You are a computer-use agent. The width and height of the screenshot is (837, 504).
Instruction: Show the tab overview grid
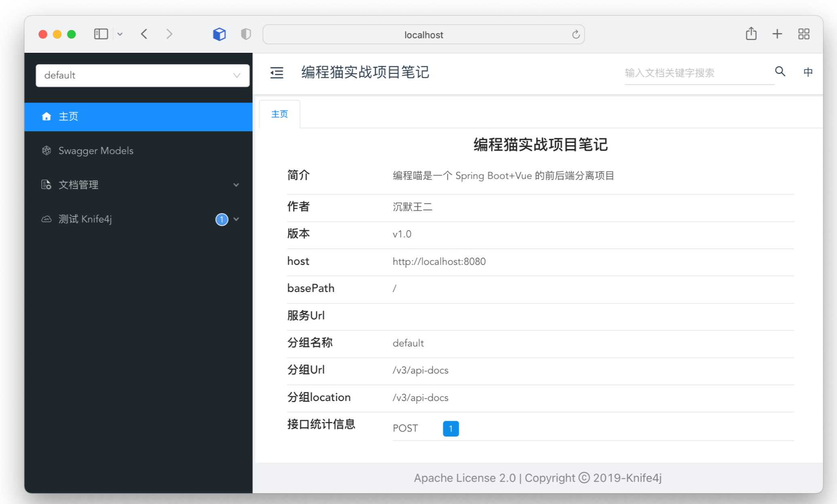803,34
